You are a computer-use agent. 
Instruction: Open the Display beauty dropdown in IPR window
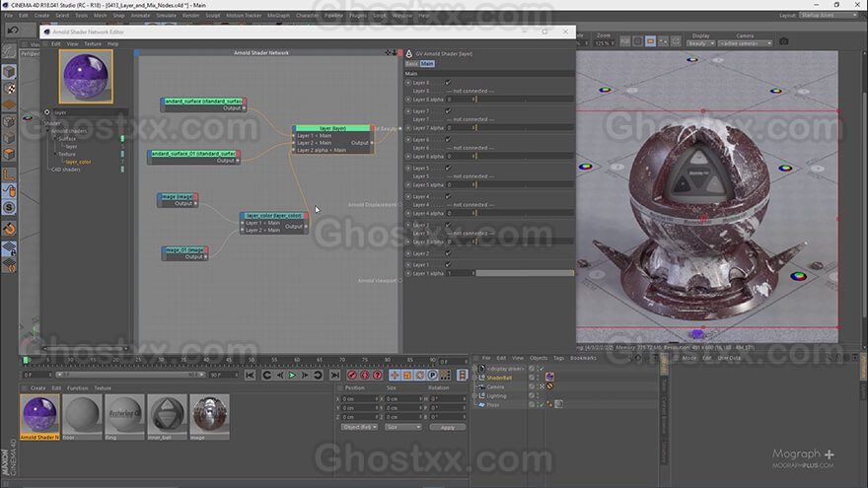coord(701,43)
